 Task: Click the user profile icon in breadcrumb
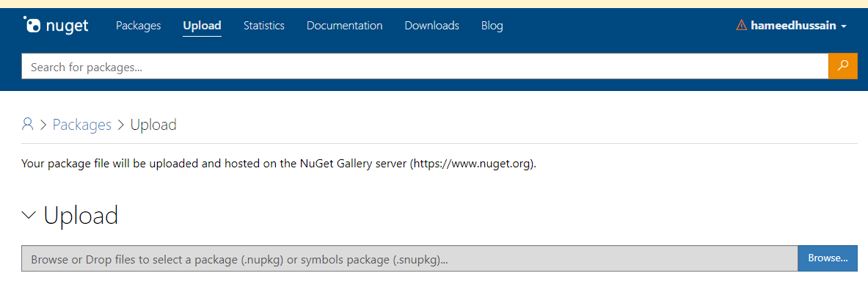tap(27, 124)
